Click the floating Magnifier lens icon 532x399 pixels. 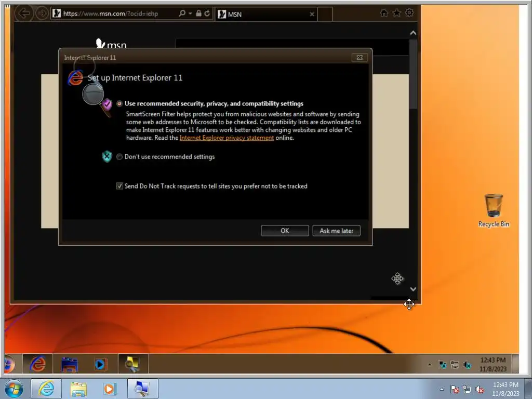click(92, 94)
